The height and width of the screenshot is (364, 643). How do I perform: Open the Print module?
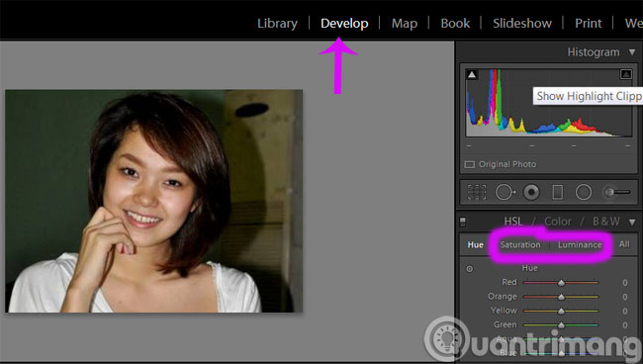(x=588, y=24)
